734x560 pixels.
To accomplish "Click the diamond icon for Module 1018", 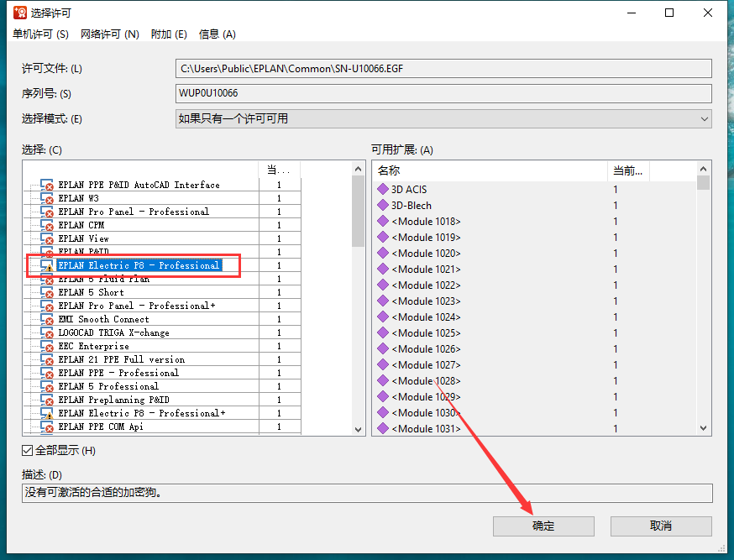I will coord(383,221).
